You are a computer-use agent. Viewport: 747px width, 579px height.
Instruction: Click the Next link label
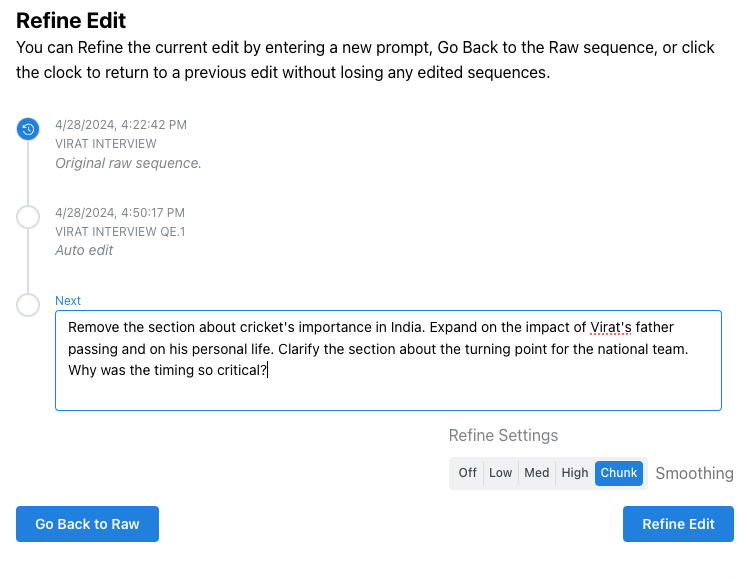pos(68,301)
